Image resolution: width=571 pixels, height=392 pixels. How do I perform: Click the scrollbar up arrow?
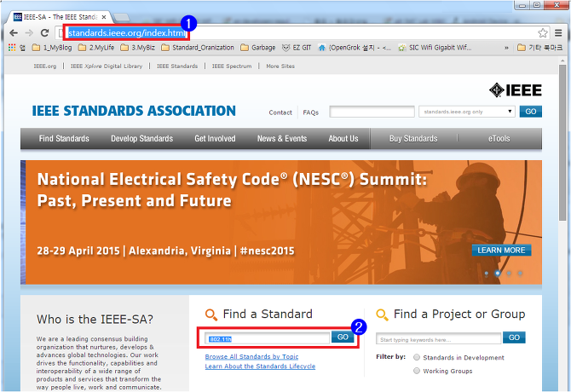(563, 61)
